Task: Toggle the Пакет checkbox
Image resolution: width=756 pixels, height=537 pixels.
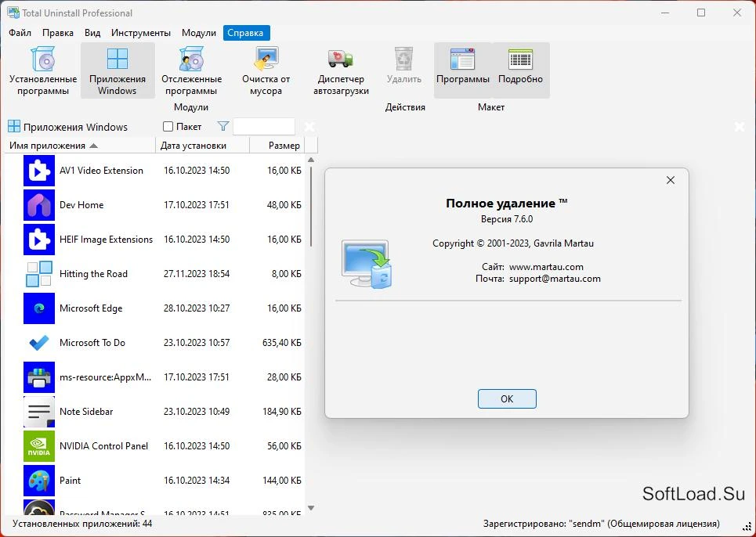Action: pos(168,127)
